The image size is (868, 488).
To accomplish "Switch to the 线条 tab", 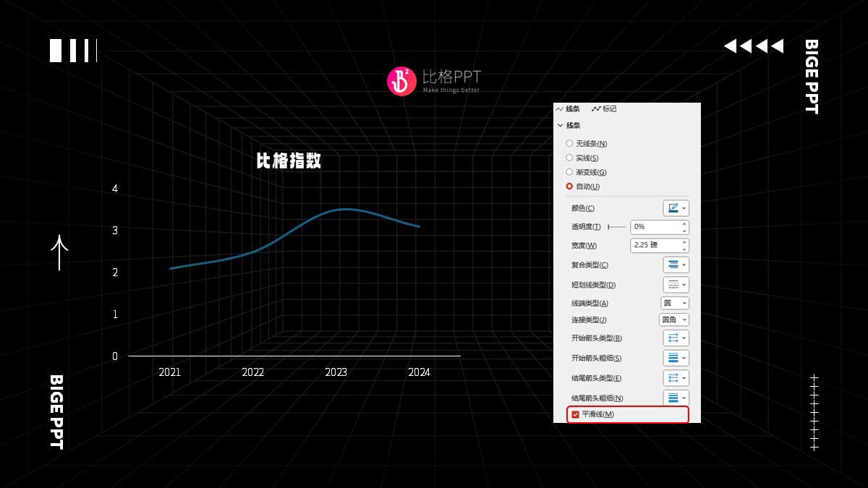I will [x=570, y=108].
